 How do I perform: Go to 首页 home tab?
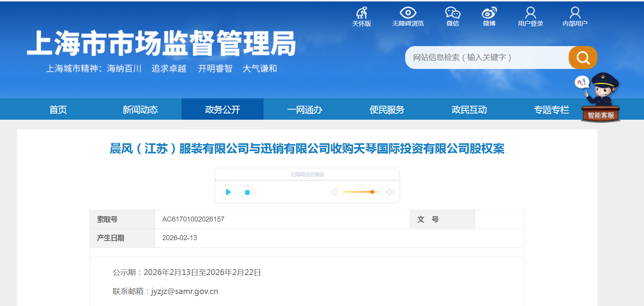point(58,110)
